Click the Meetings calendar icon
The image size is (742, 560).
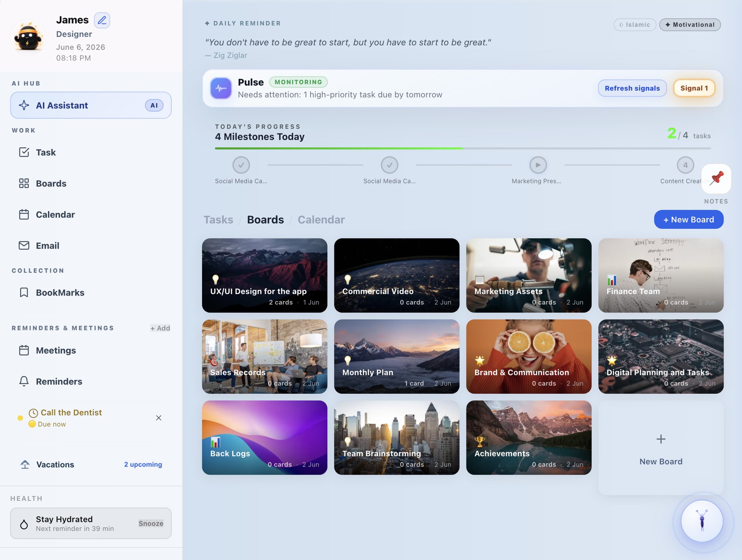tap(24, 350)
